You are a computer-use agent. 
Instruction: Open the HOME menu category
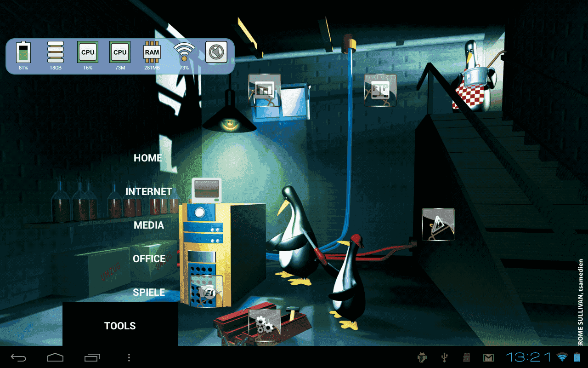(148, 158)
